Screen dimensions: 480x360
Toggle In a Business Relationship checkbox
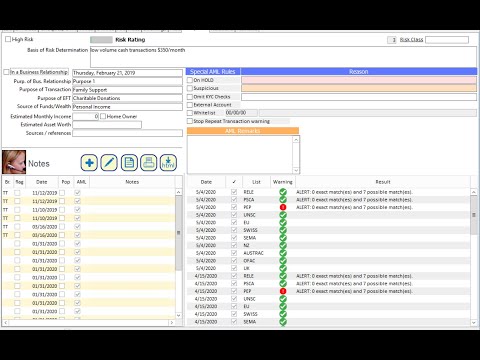6,72
